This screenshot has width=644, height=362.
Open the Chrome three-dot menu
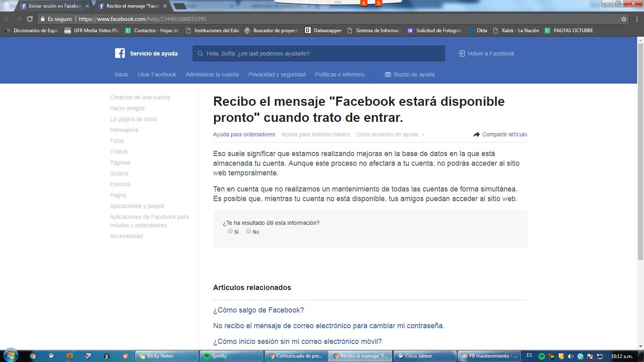click(637, 19)
